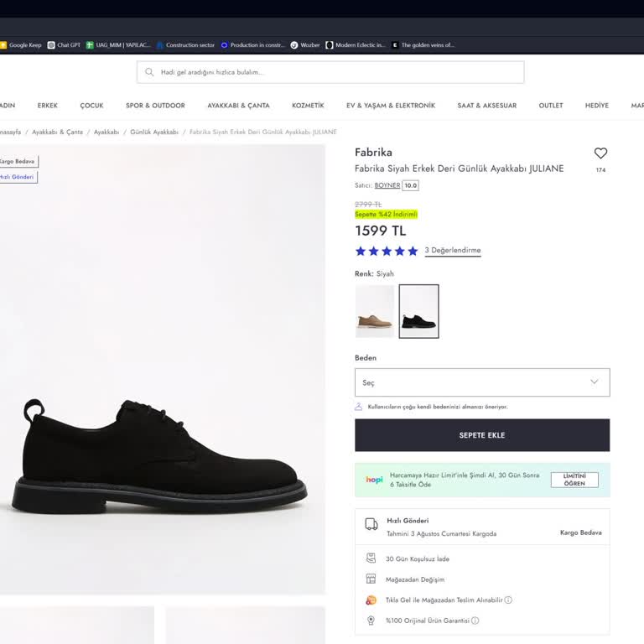644x644 pixels.
Task: Click the hopi logo
Action: coord(374,480)
